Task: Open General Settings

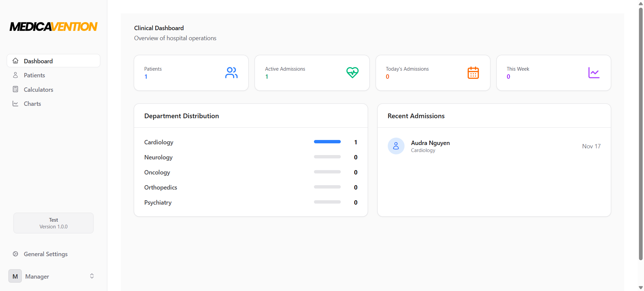Action: point(53,254)
